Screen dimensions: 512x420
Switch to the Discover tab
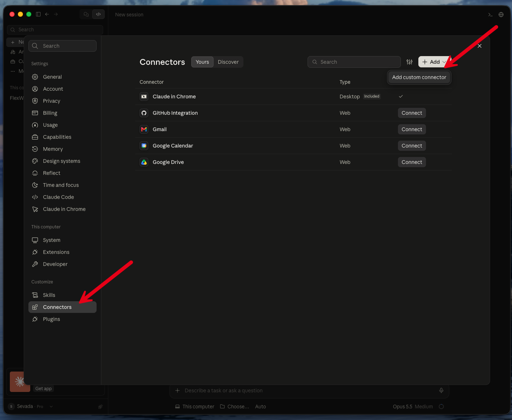click(228, 62)
